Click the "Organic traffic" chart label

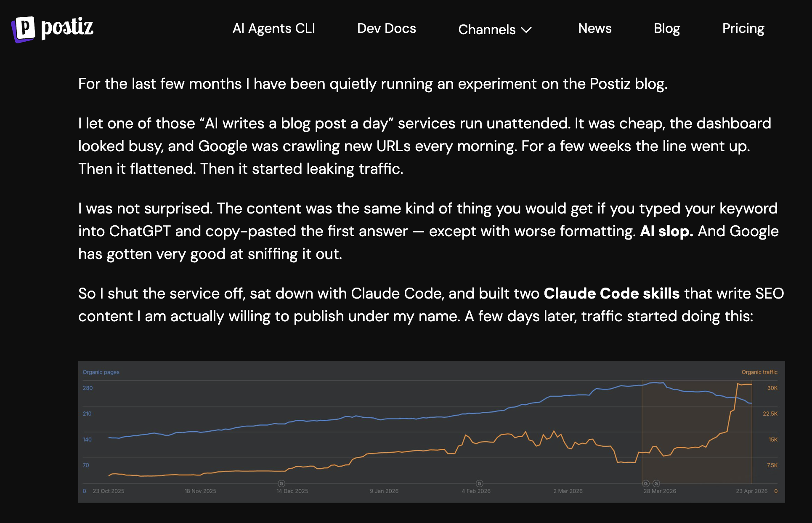[x=759, y=372]
